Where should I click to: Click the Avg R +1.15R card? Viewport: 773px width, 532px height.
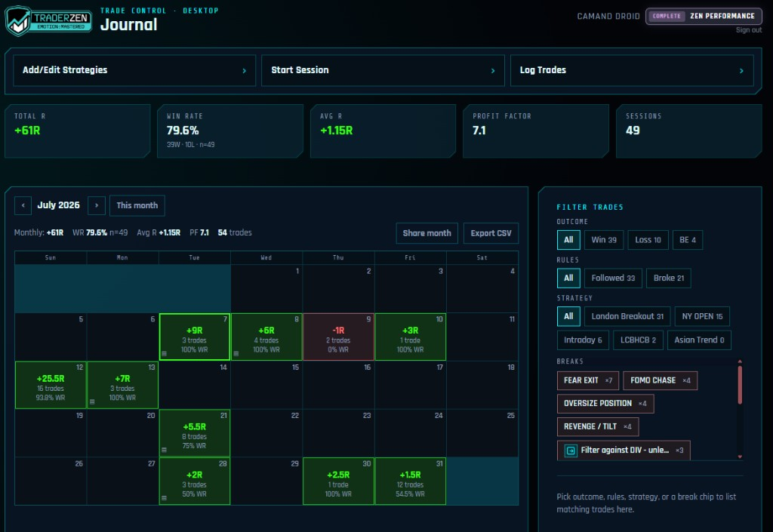click(x=383, y=131)
